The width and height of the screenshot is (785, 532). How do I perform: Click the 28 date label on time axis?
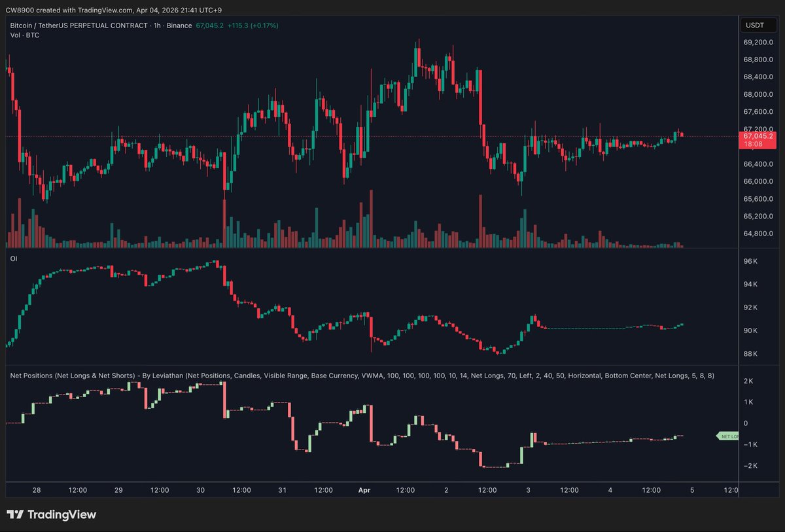point(37,490)
